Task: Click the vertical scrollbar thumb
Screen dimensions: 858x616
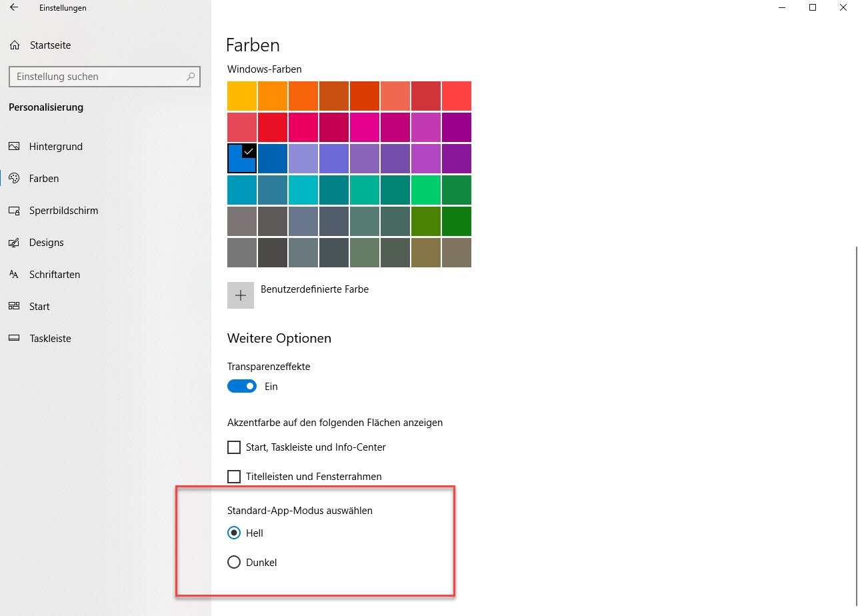Action: pos(855,427)
